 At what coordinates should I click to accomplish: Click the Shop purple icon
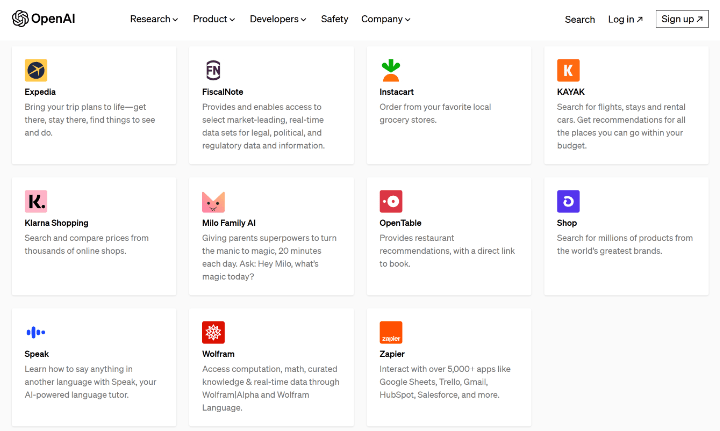tap(568, 202)
